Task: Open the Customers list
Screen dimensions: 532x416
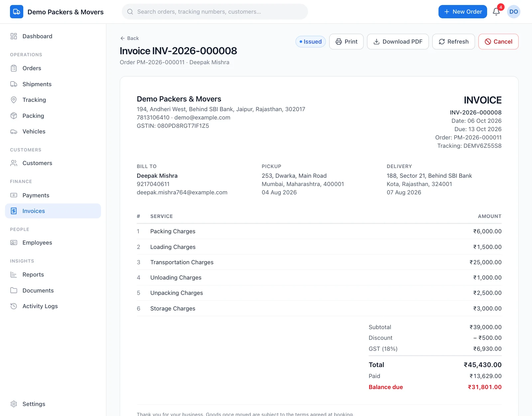Action: 53,163
